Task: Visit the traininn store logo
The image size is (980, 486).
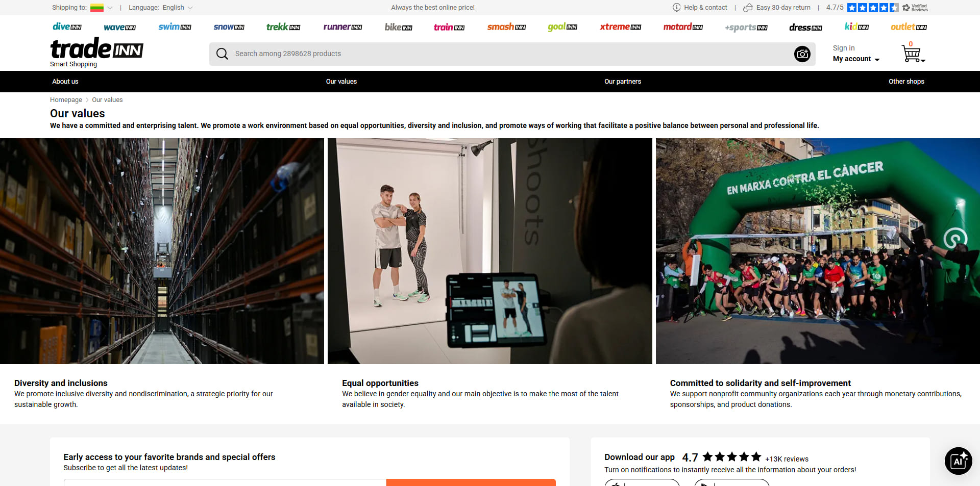Action: (449, 27)
